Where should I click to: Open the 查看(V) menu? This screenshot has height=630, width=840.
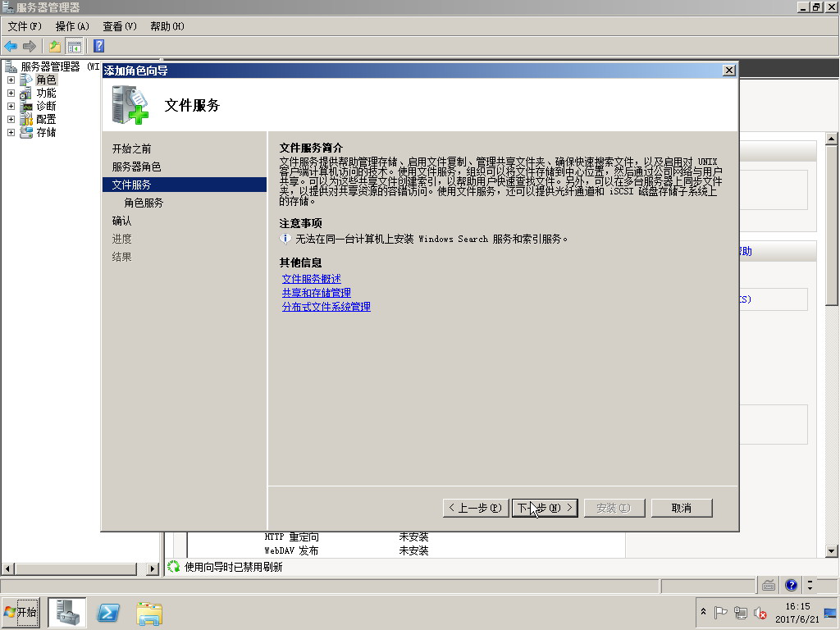pyautogui.click(x=120, y=26)
